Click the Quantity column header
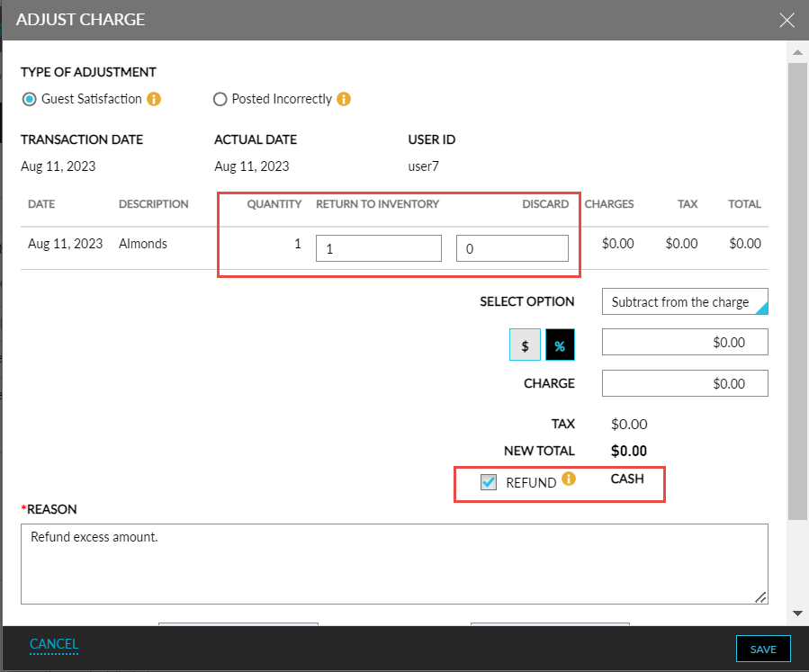Screen dimensions: 809x672 (274, 203)
